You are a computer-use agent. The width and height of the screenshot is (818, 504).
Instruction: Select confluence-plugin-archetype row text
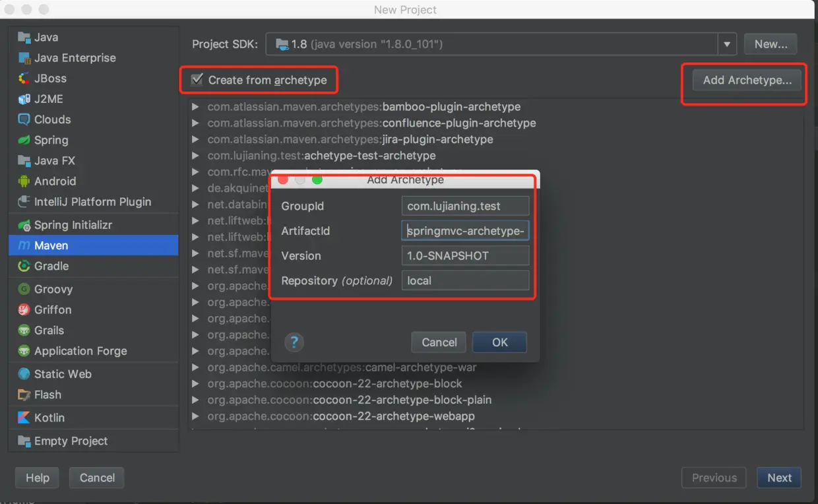click(x=371, y=123)
